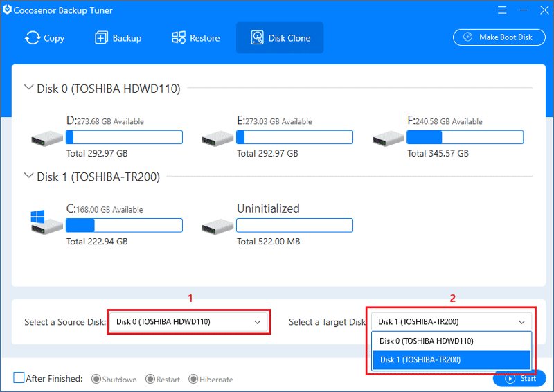The height and width of the screenshot is (392, 554).
Task: Minimize the Backup Tuner window
Action: [524, 10]
